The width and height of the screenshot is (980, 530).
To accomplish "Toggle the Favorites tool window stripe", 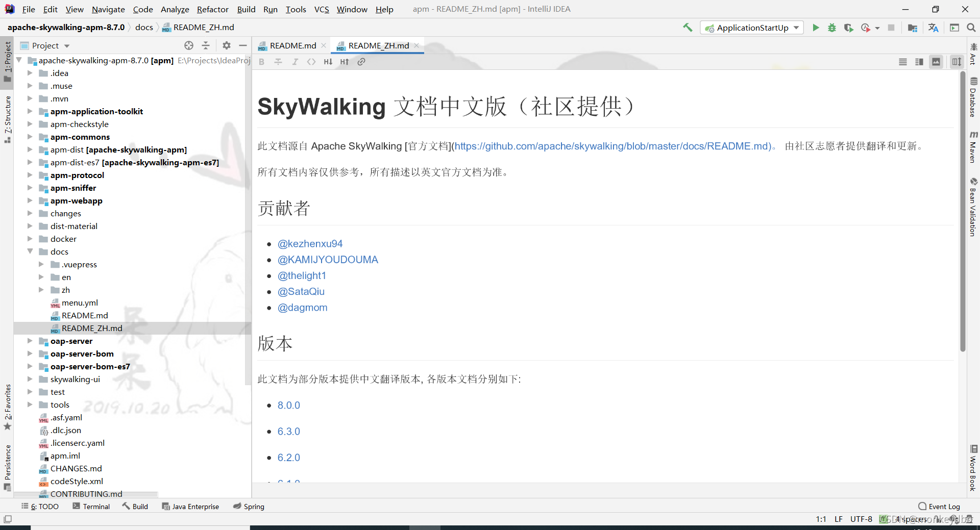I will pos(8,407).
